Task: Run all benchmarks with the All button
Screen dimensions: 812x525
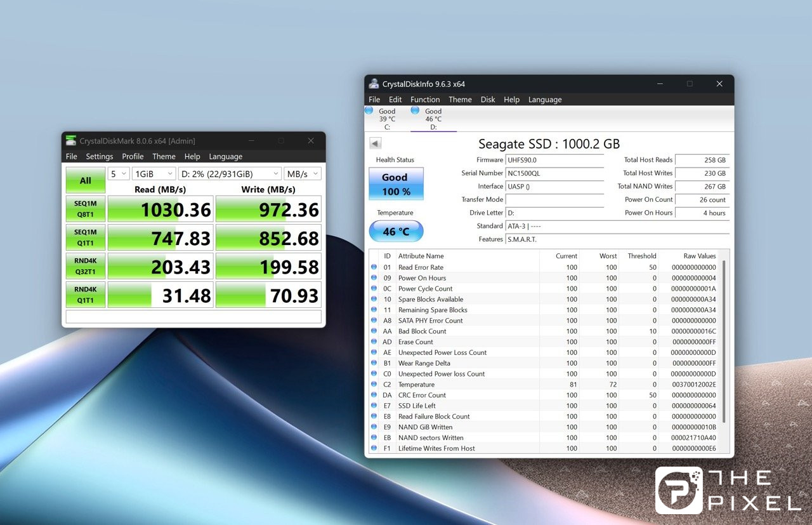Action: tap(86, 180)
